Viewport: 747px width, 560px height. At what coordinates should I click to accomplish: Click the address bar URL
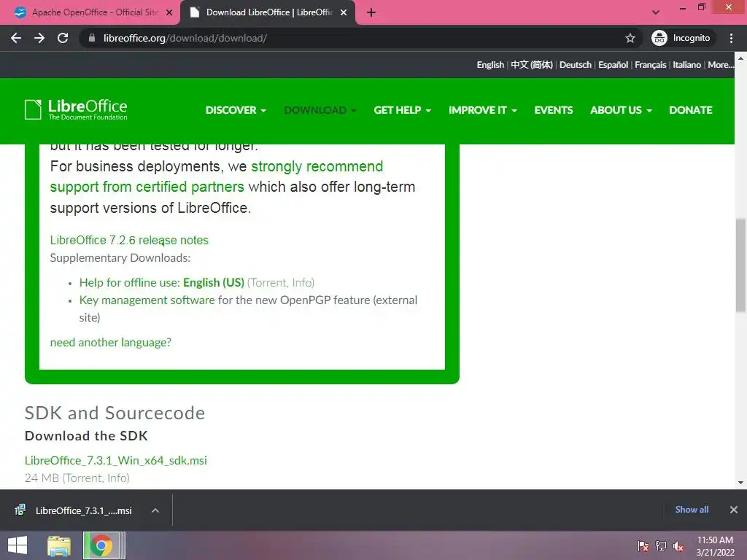tap(185, 38)
